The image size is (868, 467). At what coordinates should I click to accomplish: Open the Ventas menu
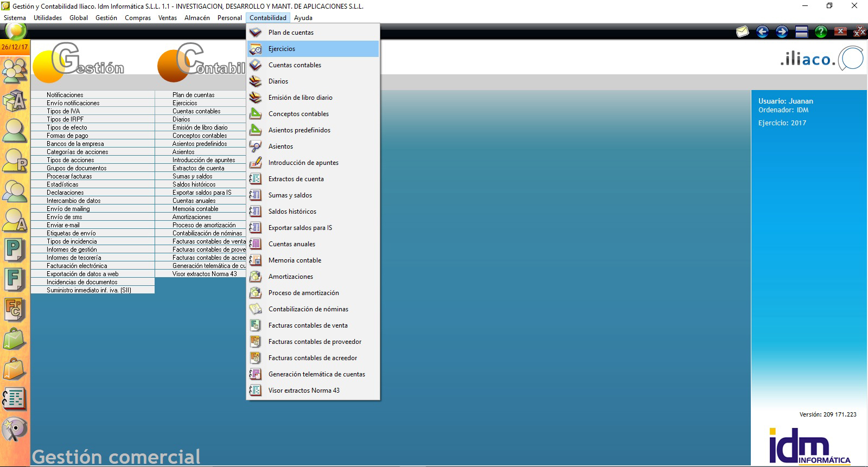coord(168,18)
